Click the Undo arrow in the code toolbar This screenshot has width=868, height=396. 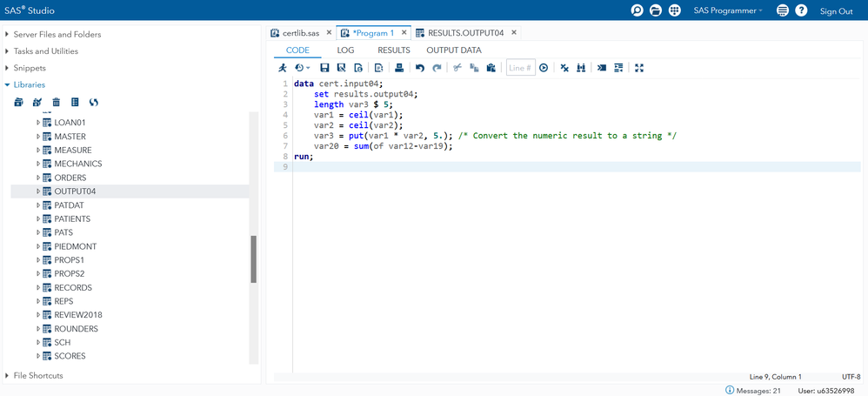420,68
